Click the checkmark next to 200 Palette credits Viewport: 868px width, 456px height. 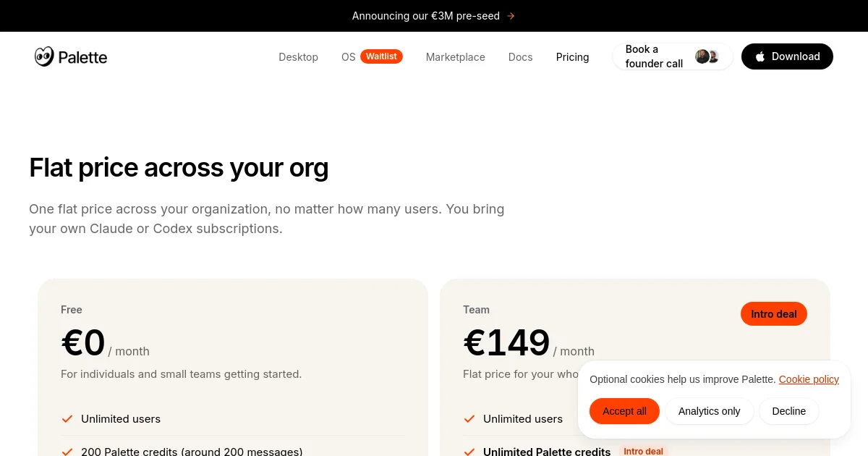point(67,452)
